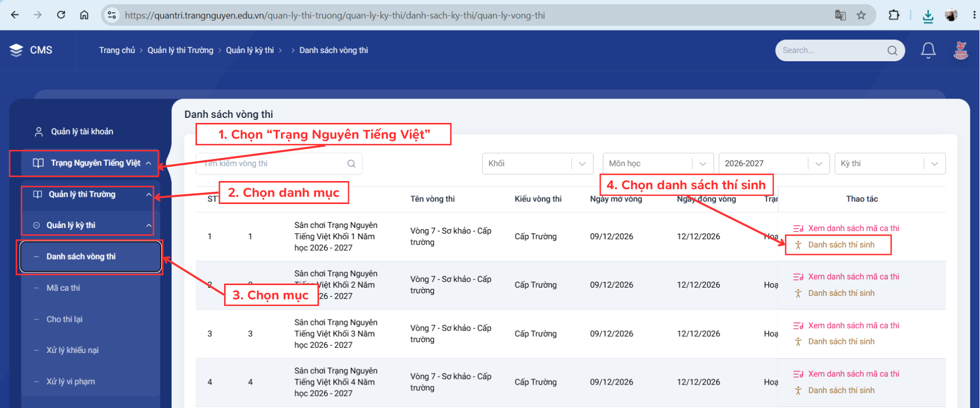Click the person icon of Danh sách thí sinh, row 4
Screen dimensions: 980x408
(x=798, y=390)
